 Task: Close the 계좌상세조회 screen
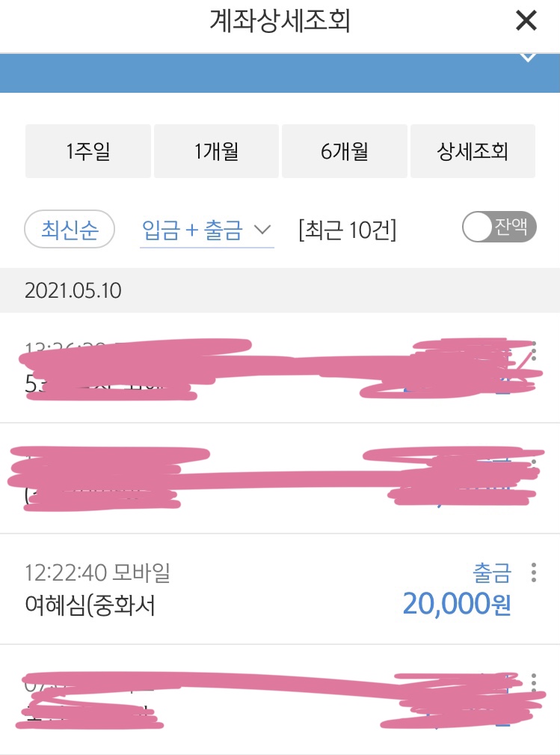(526, 22)
